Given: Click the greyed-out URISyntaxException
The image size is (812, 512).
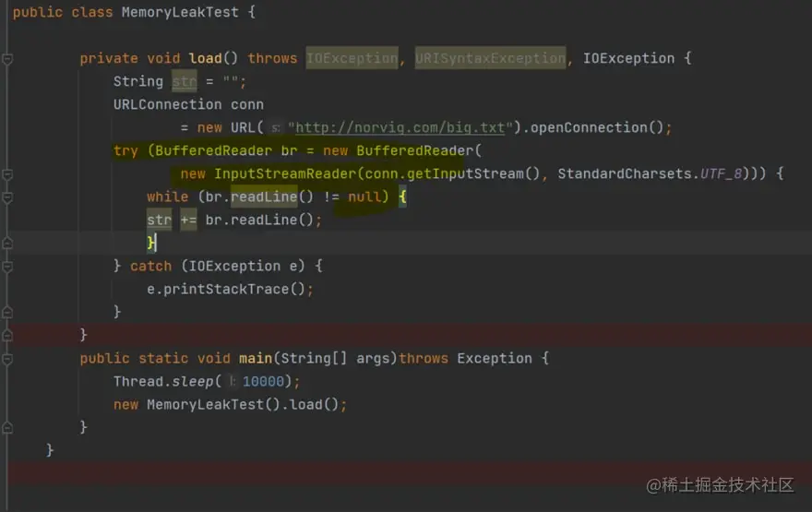Looking at the screenshot, I should point(490,58).
